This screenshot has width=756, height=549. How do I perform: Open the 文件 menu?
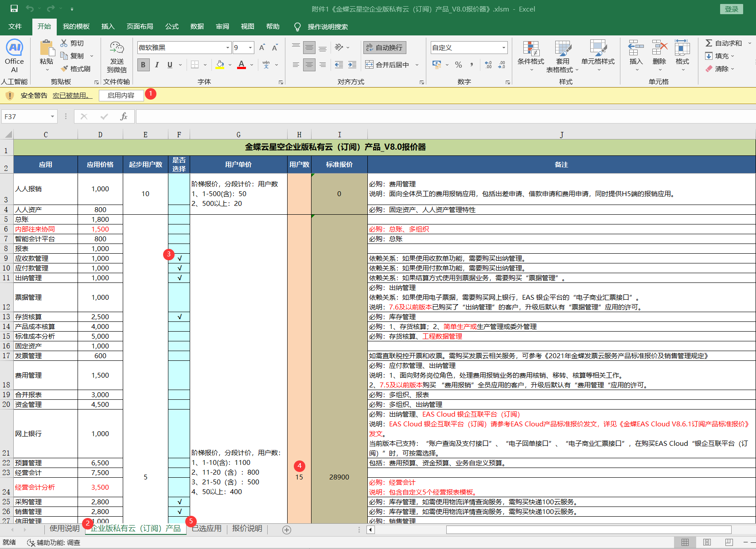coord(15,27)
